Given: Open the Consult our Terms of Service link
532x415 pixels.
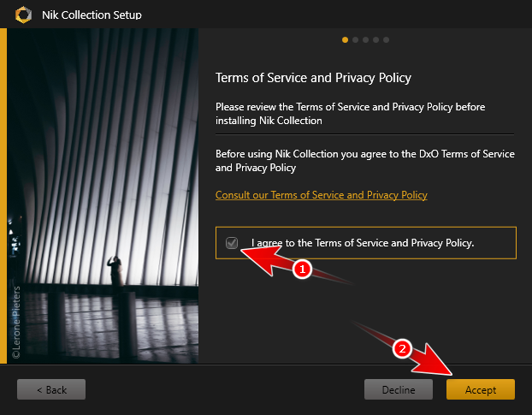Looking at the screenshot, I should point(321,195).
